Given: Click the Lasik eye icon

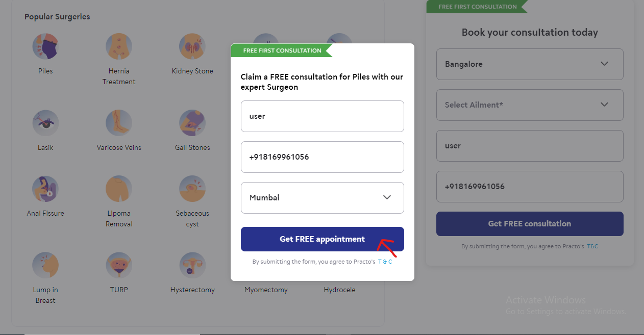Looking at the screenshot, I should click(x=45, y=123).
